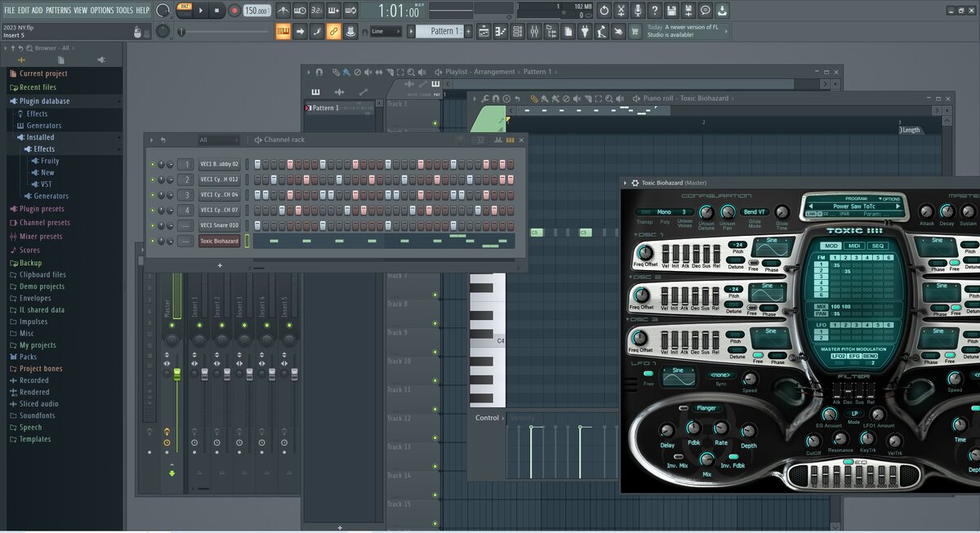Open the Playlist view toolbar icon

pyautogui.click(x=483, y=31)
